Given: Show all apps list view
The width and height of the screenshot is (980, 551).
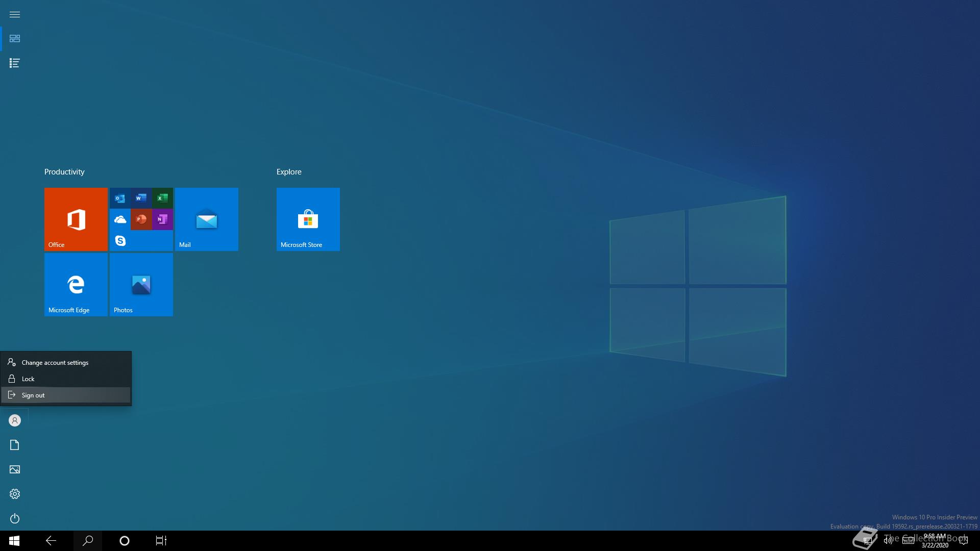Looking at the screenshot, I should [14, 63].
